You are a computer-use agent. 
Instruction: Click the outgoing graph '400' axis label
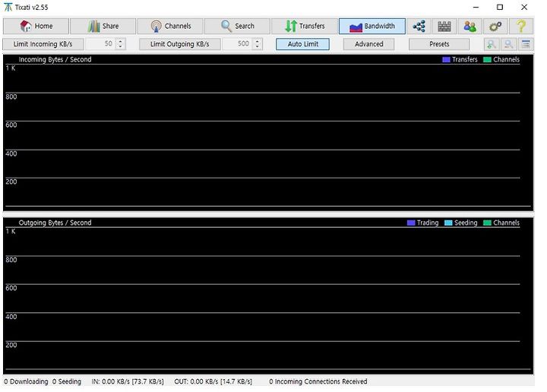coord(11,317)
